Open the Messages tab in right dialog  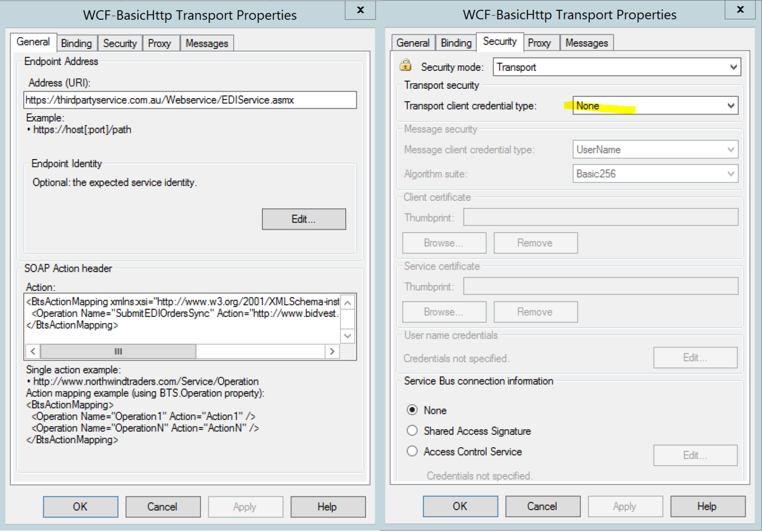pyautogui.click(x=586, y=43)
